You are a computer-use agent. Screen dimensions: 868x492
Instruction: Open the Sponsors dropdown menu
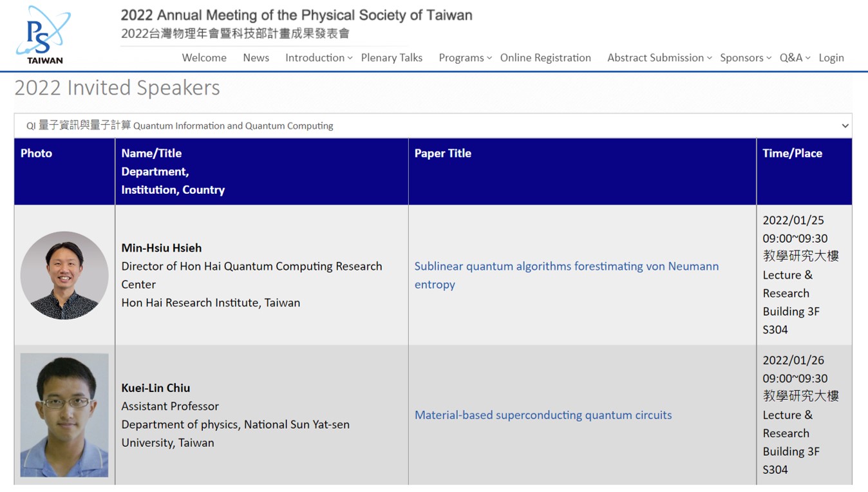[x=745, y=58]
